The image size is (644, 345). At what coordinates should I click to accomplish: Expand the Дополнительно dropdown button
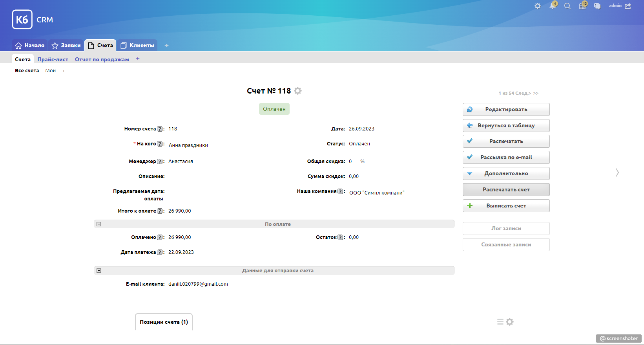click(506, 173)
